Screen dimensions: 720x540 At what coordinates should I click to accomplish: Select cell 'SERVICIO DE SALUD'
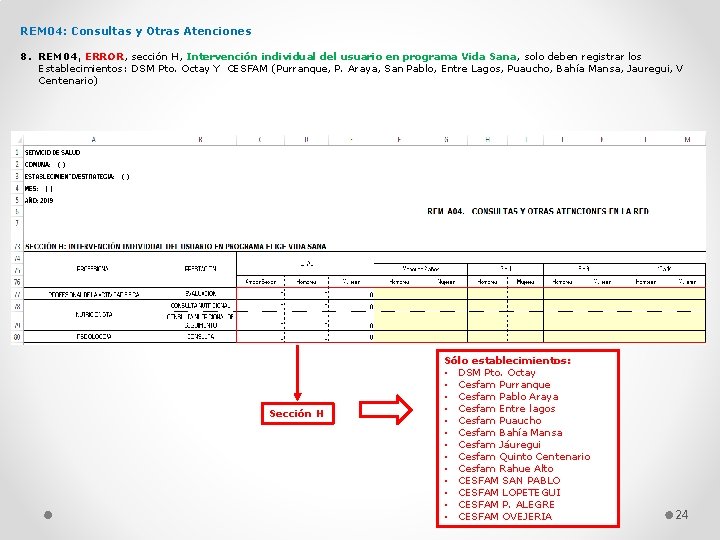click(x=52, y=152)
